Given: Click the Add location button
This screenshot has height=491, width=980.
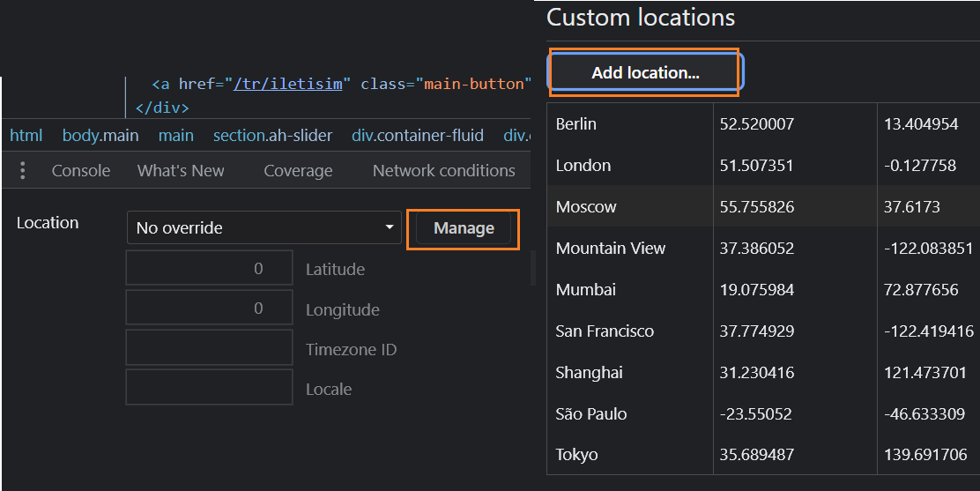Looking at the screenshot, I should click(645, 72).
